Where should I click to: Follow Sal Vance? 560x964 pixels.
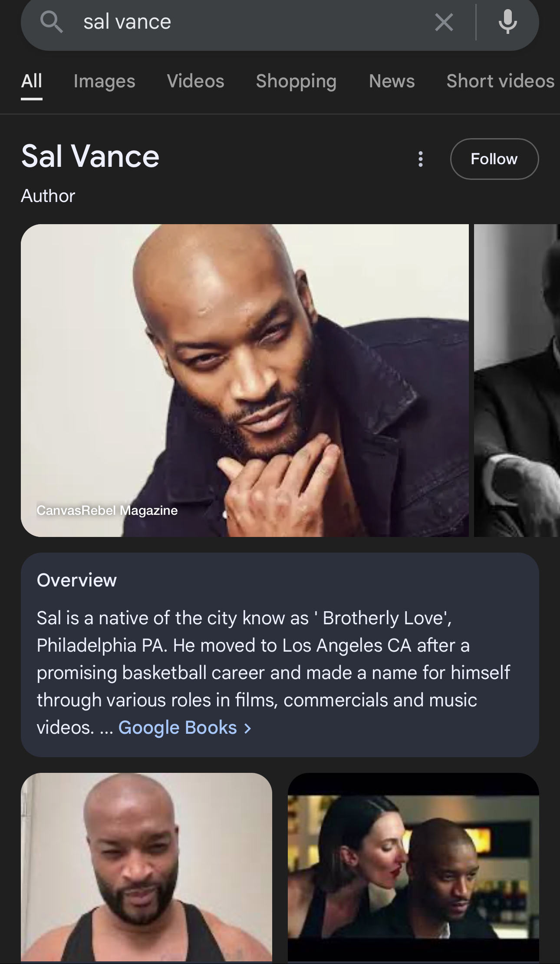tap(494, 159)
